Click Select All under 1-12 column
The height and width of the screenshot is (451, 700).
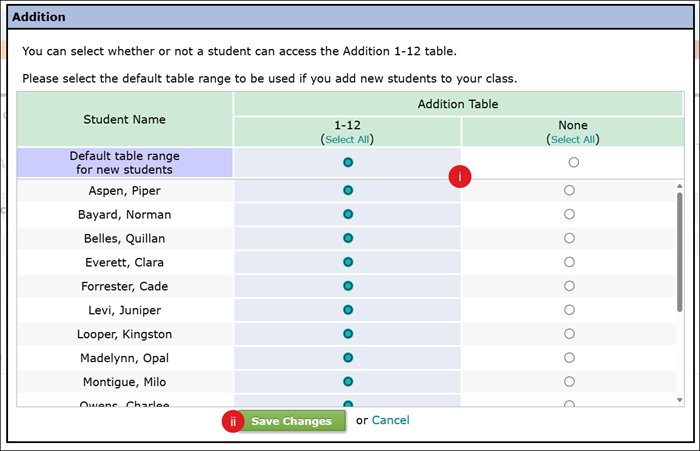click(347, 140)
